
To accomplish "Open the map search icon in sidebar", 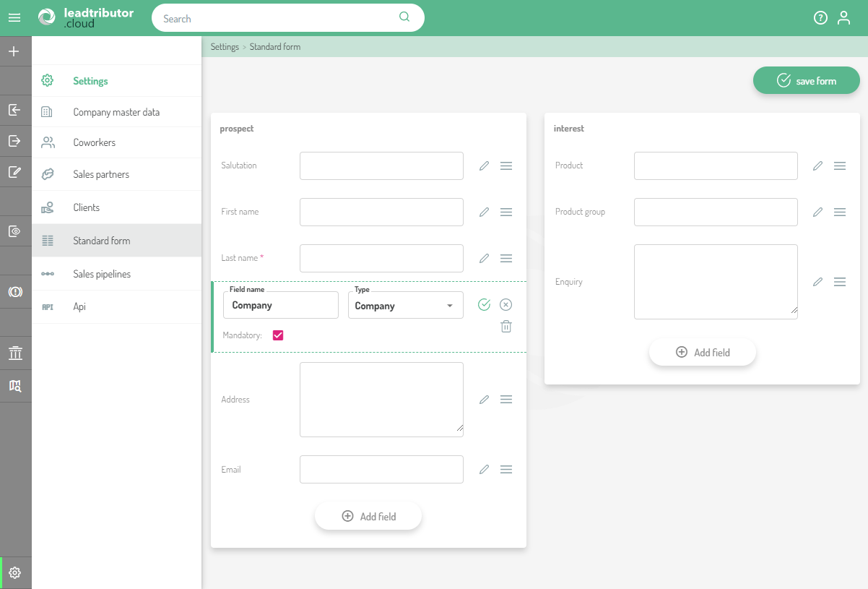I will [x=14, y=386].
